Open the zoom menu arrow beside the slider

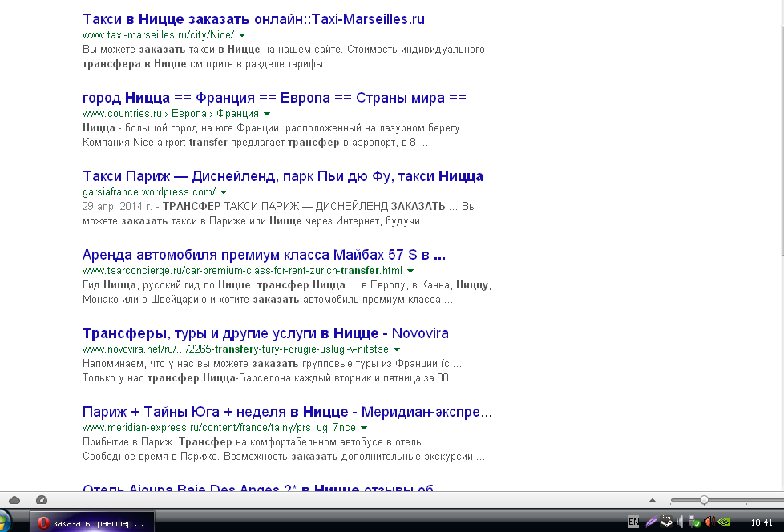click(652, 500)
